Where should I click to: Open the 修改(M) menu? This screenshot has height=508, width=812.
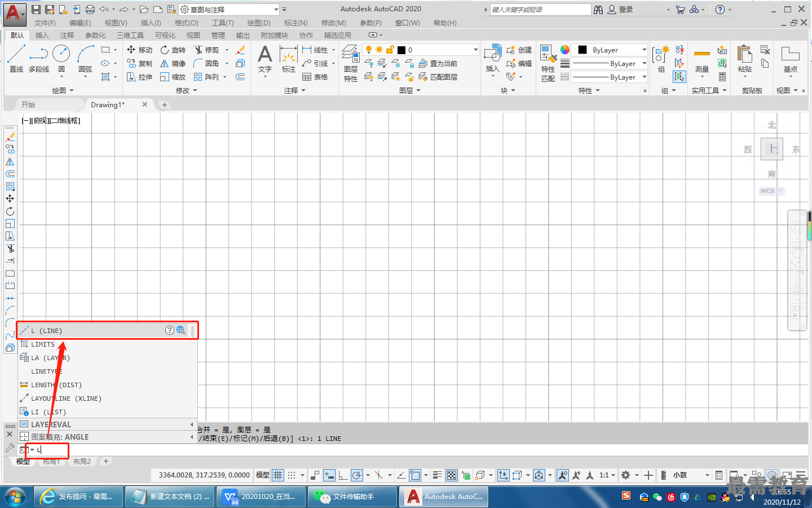[333, 23]
